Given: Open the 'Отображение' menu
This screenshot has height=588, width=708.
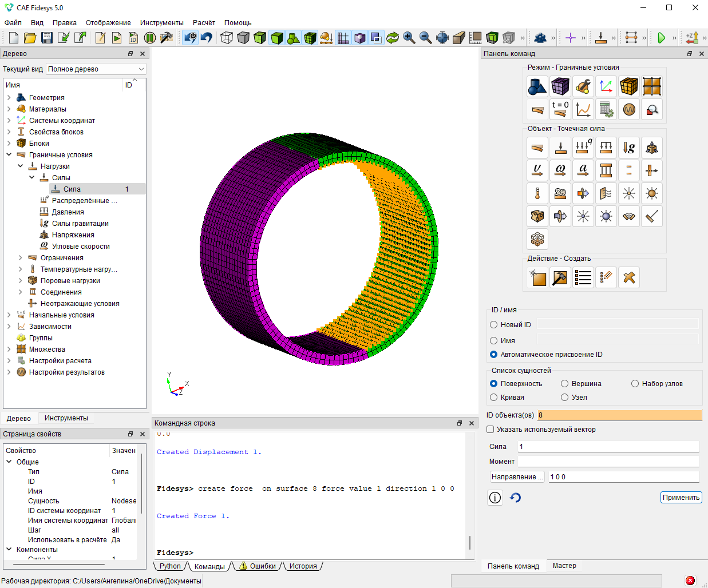Looking at the screenshot, I should pos(108,23).
